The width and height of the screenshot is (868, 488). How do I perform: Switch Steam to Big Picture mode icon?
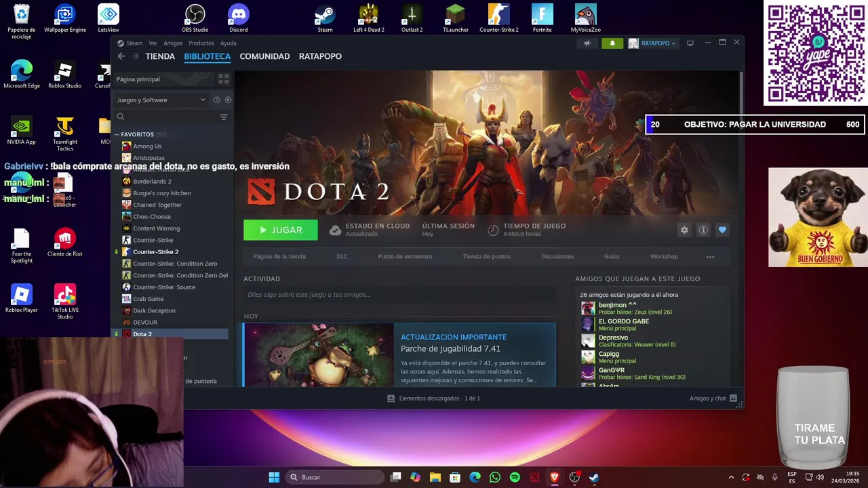690,43
